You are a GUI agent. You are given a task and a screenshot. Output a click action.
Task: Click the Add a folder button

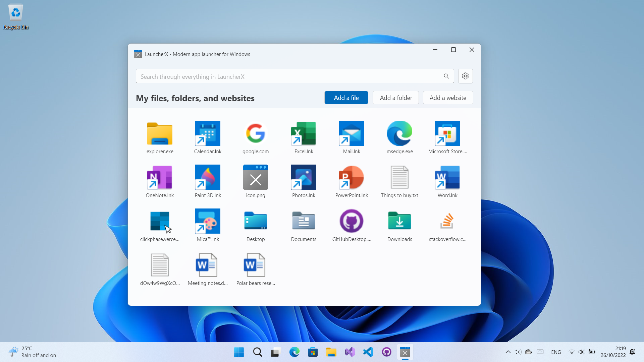396,98
